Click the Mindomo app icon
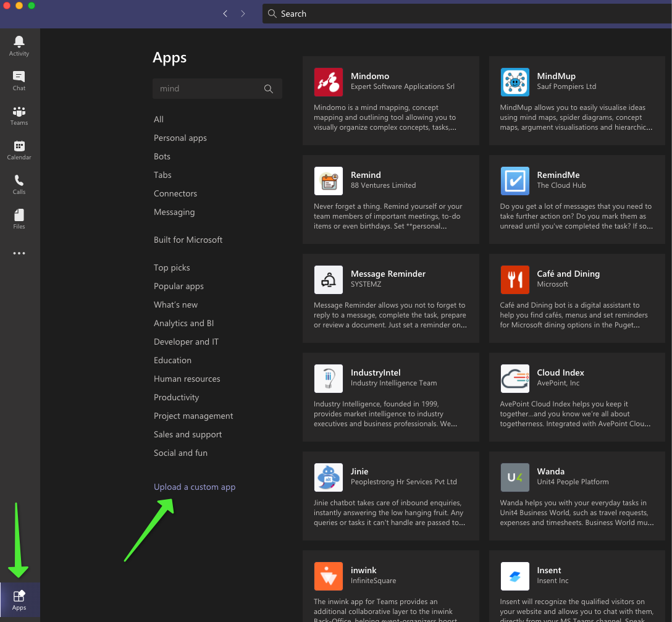672x622 pixels. tap(329, 82)
